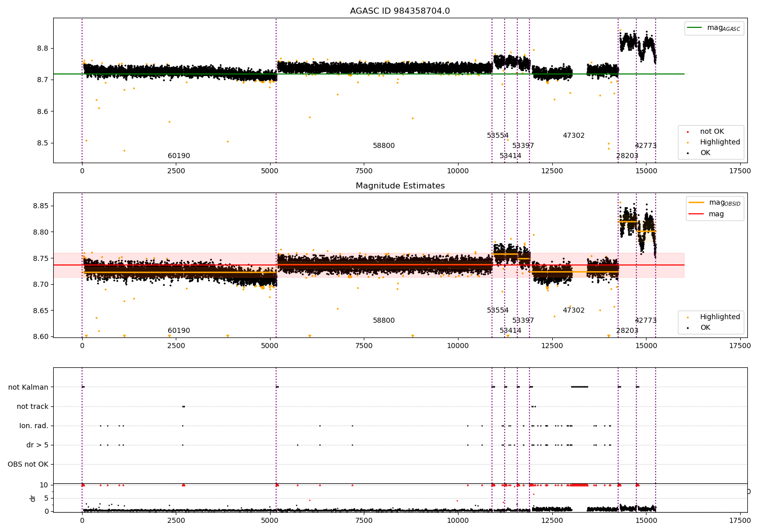Click obsid label 28203 in Magnitude Estimates plot
760x532 pixels.
[x=627, y=330]
